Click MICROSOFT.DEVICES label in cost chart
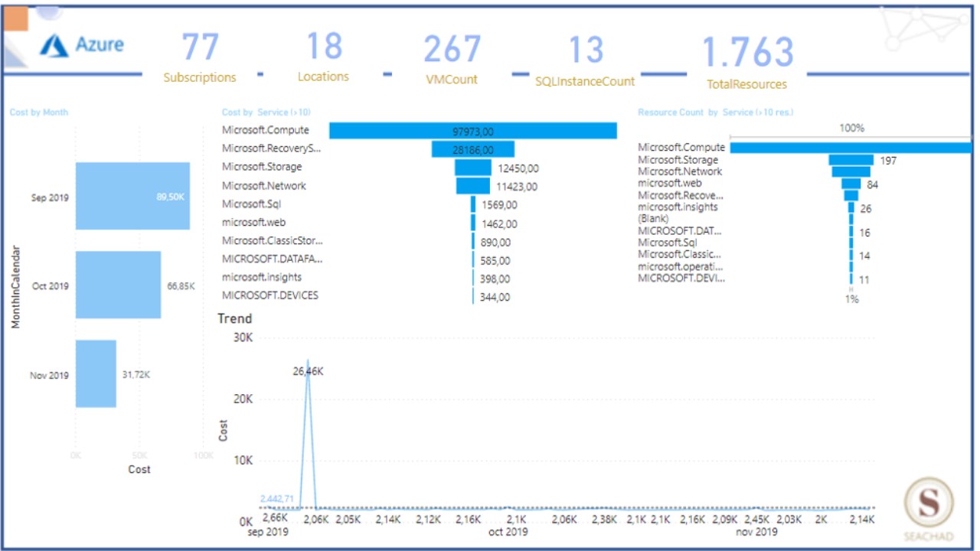Viewport: 980px width, 551px height. [270, 295]
